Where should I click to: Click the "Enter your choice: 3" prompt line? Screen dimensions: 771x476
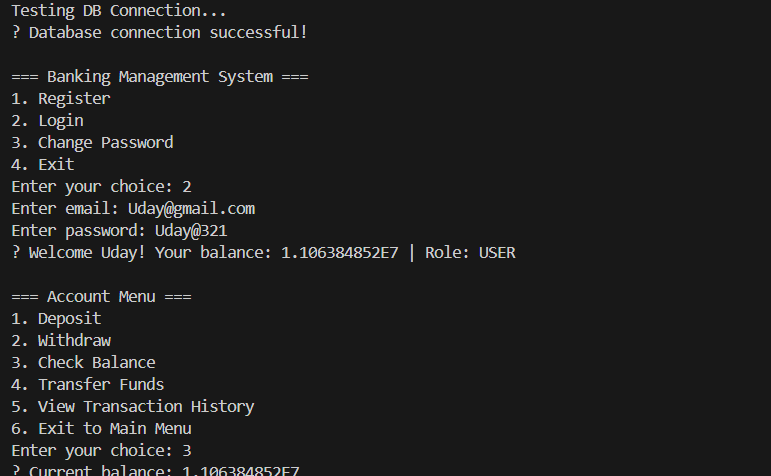coord(101,451)
